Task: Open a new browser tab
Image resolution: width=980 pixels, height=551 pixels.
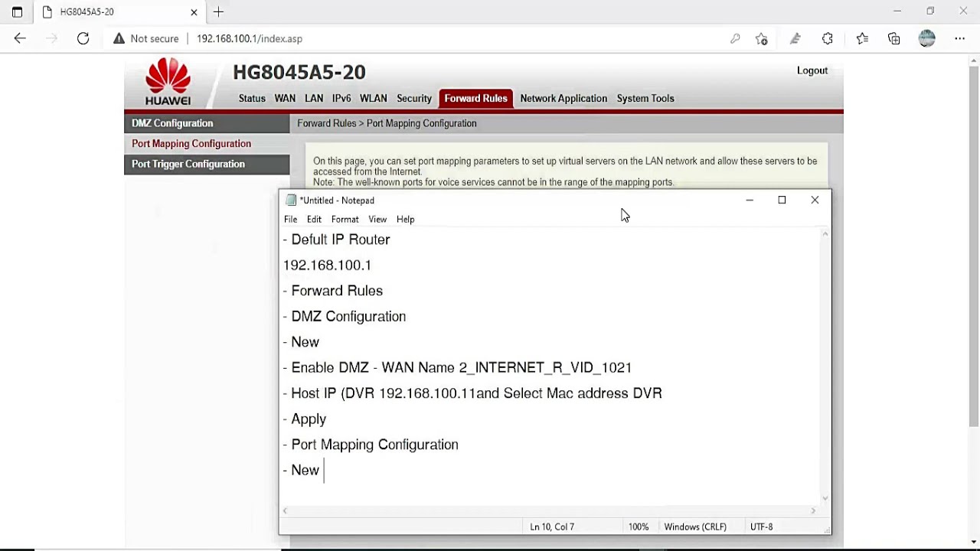Action: point(218,12)
